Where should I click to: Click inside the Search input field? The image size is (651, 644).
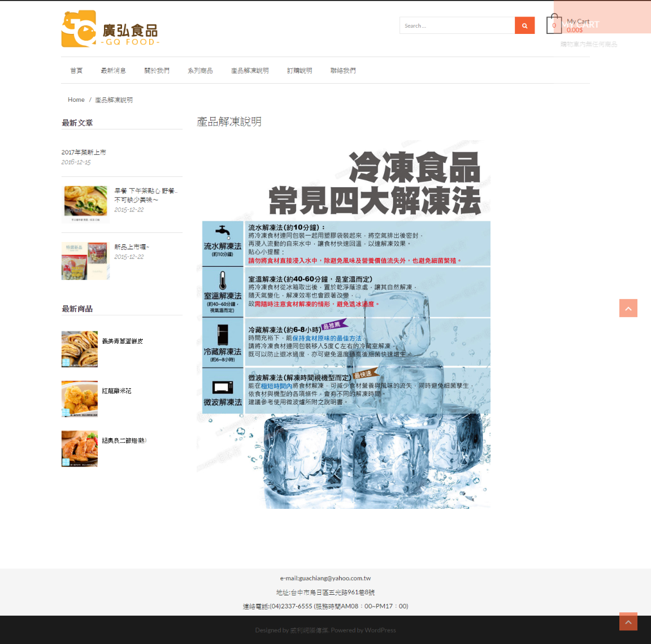457,25
